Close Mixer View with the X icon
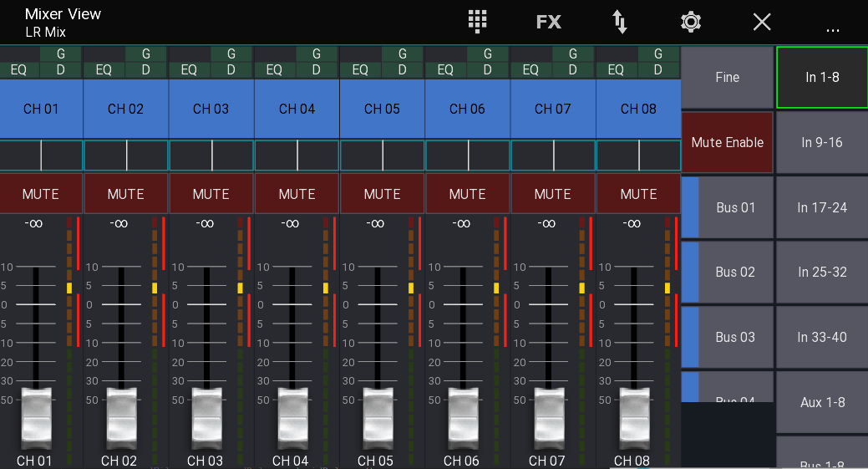 click(762, 22)
